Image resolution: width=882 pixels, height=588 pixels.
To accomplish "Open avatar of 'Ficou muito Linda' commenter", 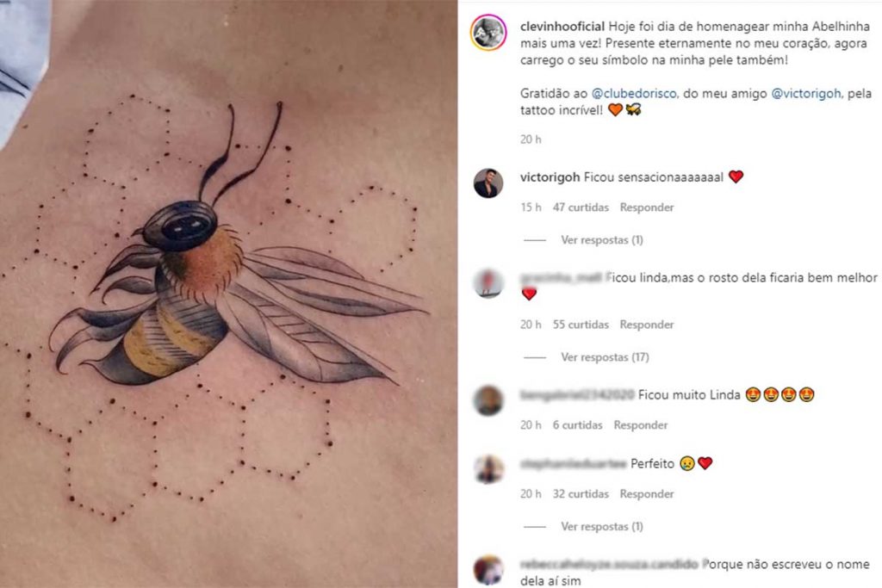I will [488, 401].
